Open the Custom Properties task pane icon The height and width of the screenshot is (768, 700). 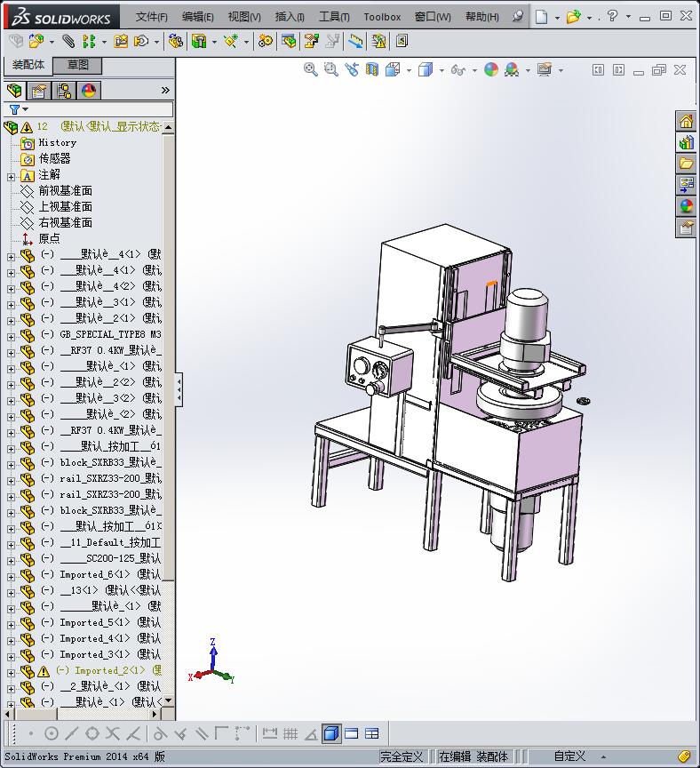click(x=687, y=228)
